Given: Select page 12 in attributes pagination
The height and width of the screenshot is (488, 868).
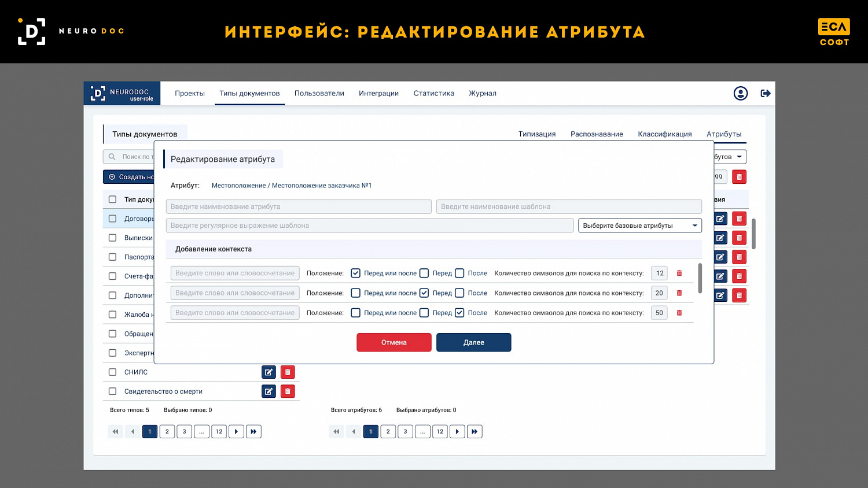Looking at the screenshot, I should coord(440,431).
